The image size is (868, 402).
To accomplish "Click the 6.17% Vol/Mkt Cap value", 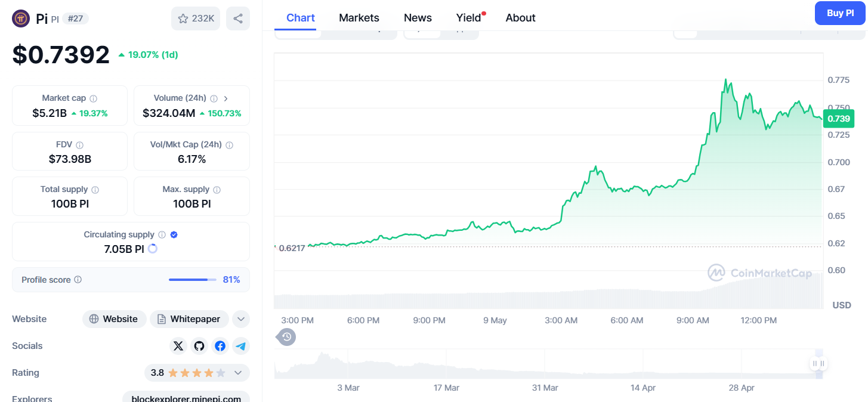I will 192,159.
